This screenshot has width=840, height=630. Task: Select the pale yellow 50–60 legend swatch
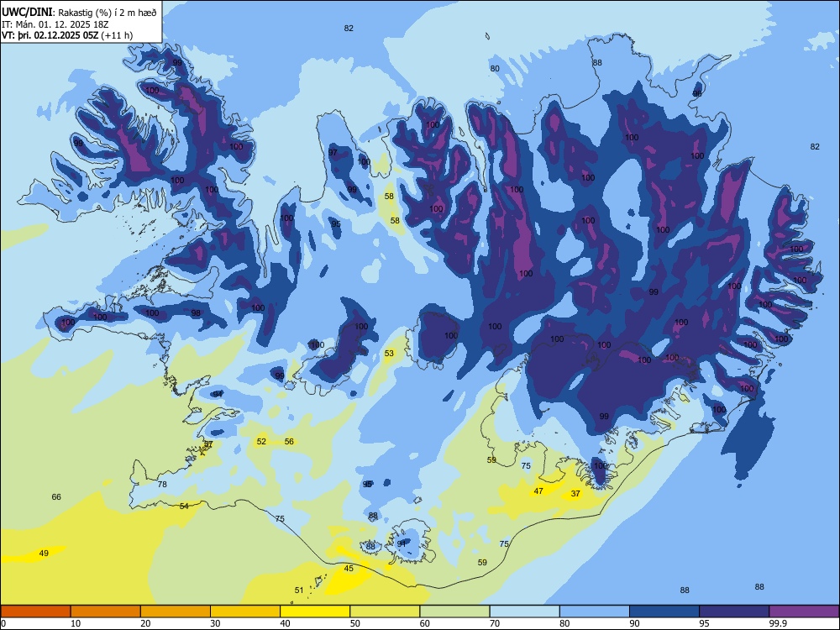point(385,612)
